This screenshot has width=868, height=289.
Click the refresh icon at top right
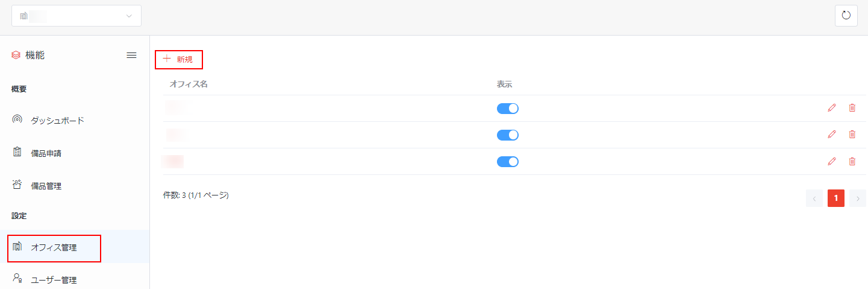[846, 16]
